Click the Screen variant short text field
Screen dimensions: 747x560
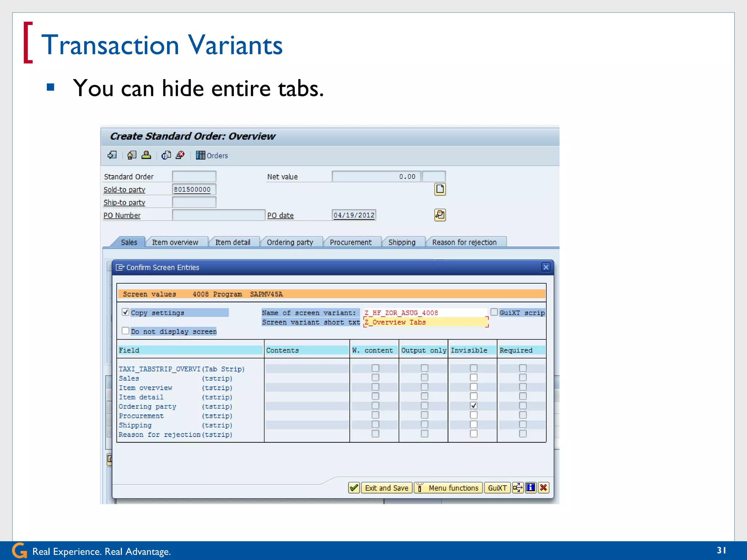pos(425,322)
